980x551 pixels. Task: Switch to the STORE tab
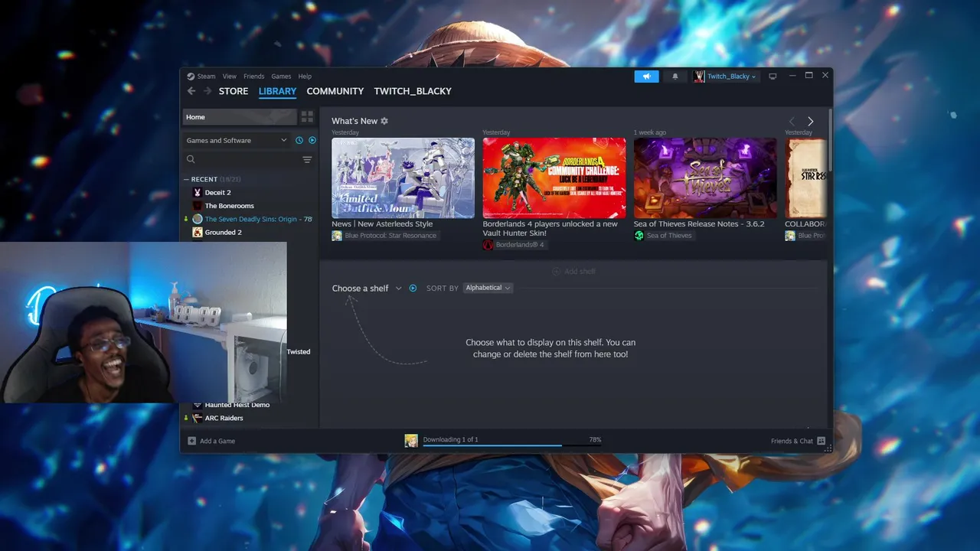(234, 91)
